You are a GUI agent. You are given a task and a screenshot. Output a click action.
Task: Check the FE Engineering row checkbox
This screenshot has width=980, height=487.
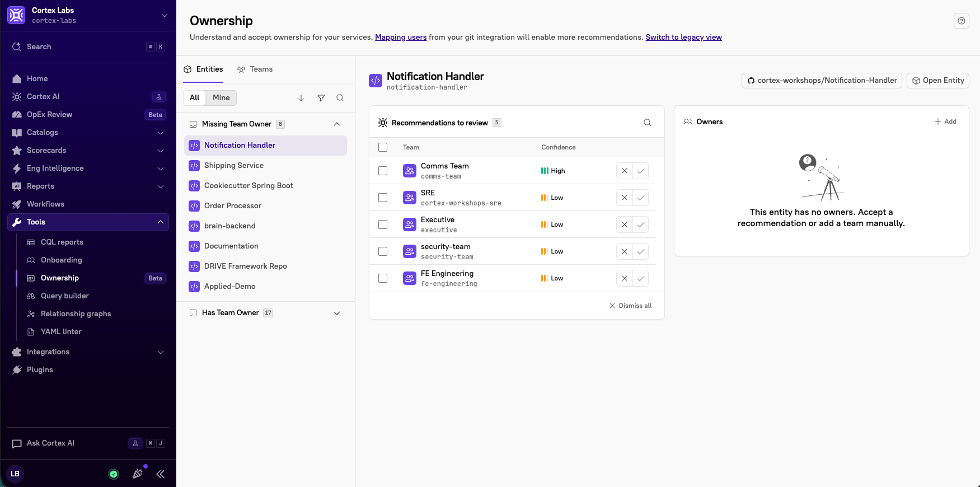click(383, 278)
